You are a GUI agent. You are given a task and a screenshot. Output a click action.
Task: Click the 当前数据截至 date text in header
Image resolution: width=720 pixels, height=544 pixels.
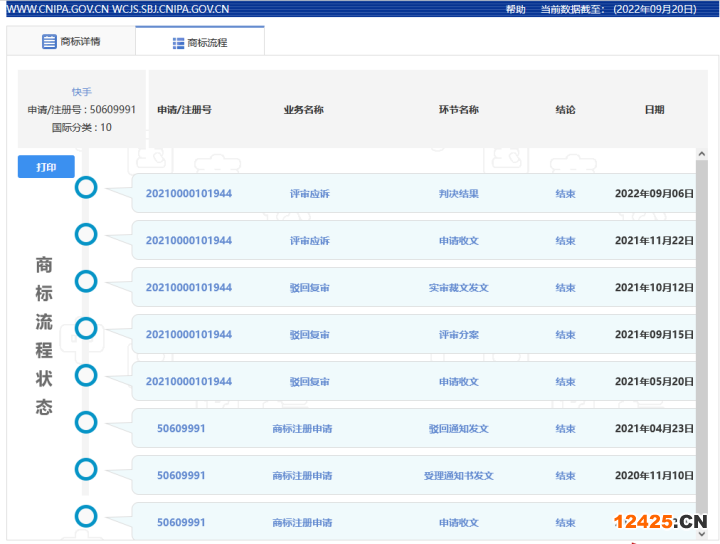[x=618, y=9]
